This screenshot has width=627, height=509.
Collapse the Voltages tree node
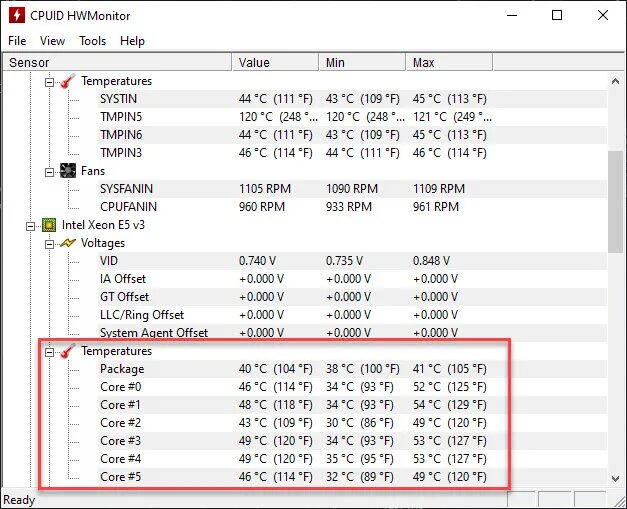click(x=49, y=244)
